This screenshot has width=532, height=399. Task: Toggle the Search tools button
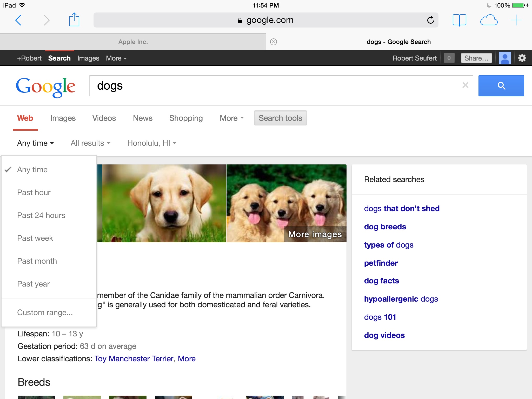click(280, 118)
